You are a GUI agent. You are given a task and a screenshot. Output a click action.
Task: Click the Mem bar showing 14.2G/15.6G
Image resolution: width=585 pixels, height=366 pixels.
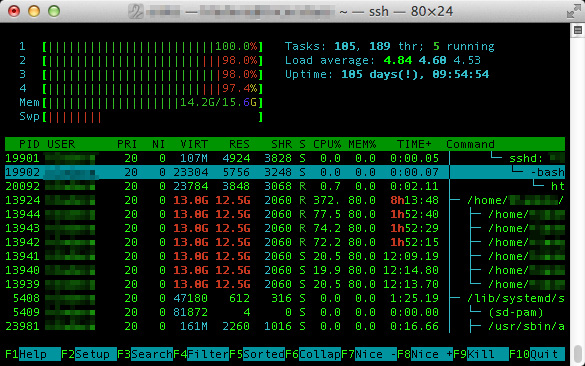coord(153,103)
